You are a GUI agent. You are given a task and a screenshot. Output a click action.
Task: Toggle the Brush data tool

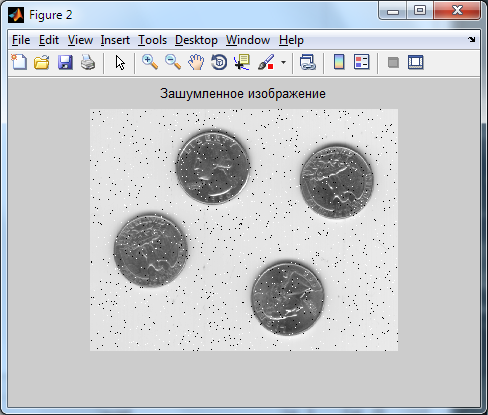click(x=266, y=62)
